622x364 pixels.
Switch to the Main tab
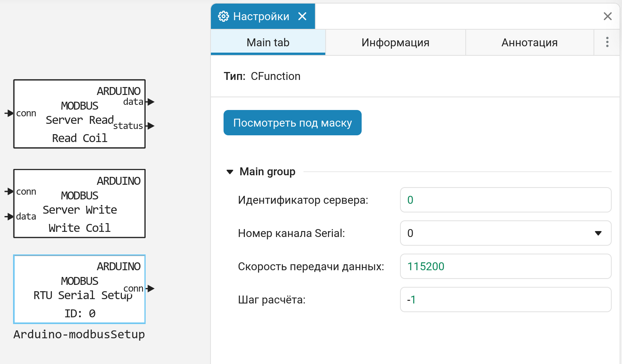[x=268, y=42]
